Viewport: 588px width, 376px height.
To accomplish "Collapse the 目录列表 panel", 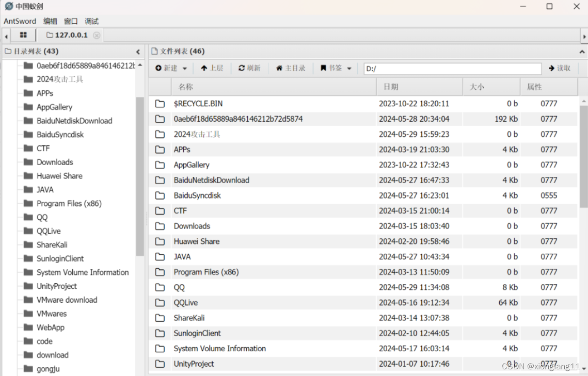I will tap(138, 52).
